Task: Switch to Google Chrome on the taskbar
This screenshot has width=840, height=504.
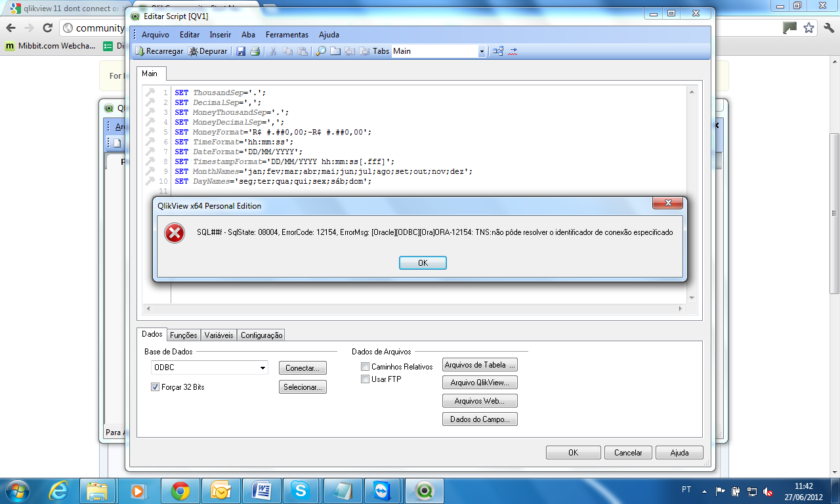Action: (180, 491)
